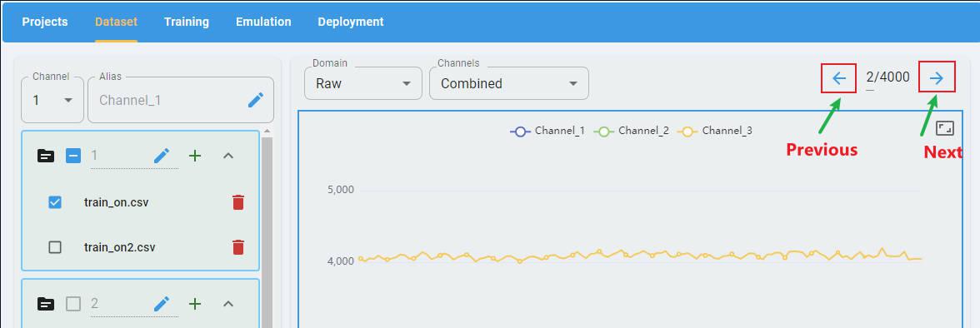Check the train_on2.csv checkbox

(55, 247)
